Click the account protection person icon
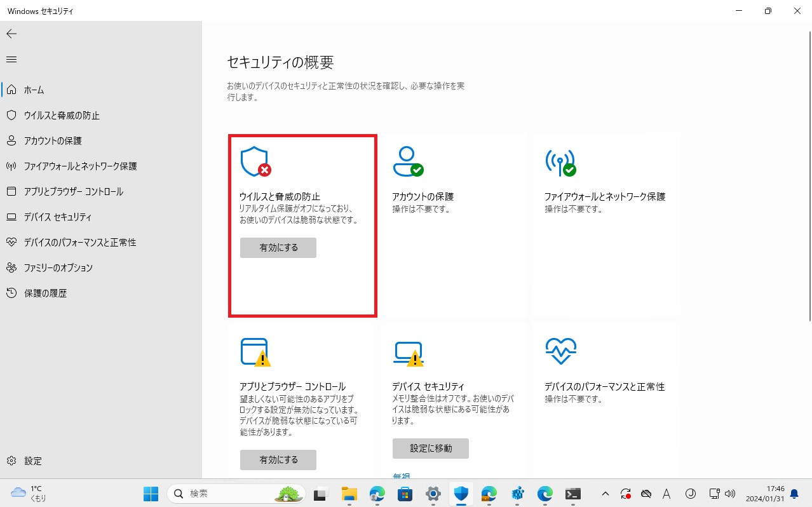The image size is (812, 507). coord(408,161)
